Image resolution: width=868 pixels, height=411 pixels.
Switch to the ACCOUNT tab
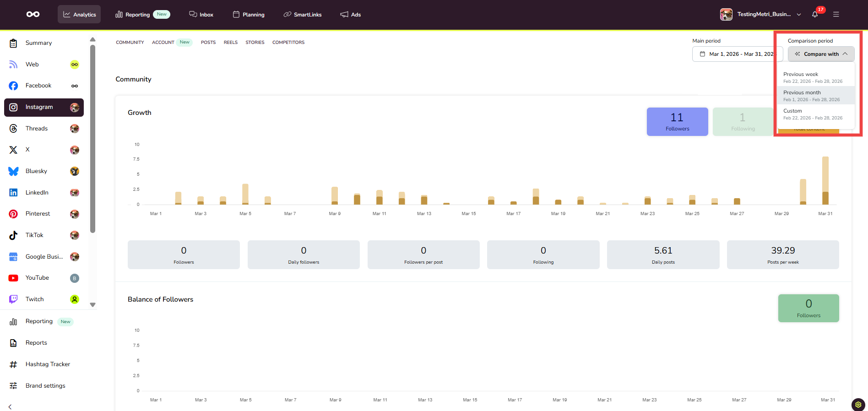pyautogui.click(x=163, y=43)
